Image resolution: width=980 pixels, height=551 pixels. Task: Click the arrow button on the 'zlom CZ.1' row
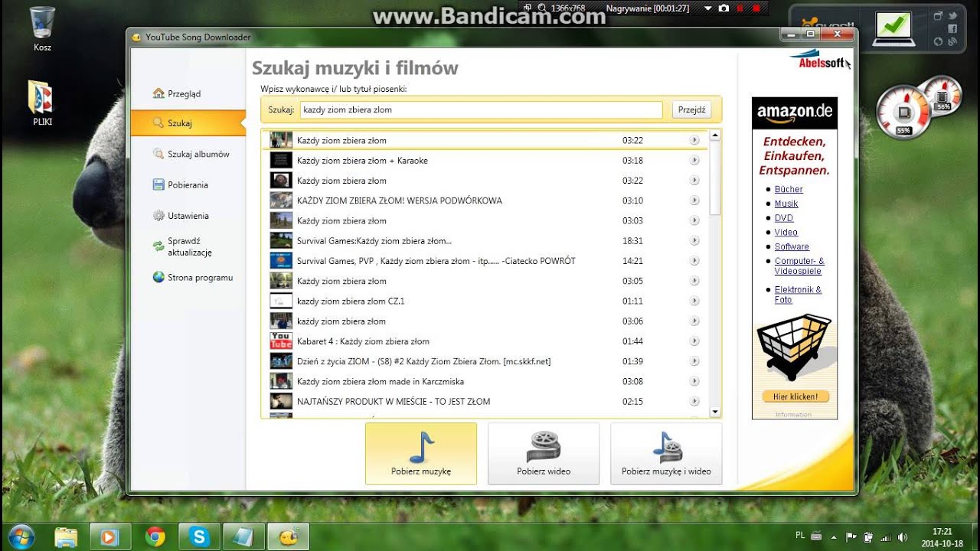tap(694, 302)
